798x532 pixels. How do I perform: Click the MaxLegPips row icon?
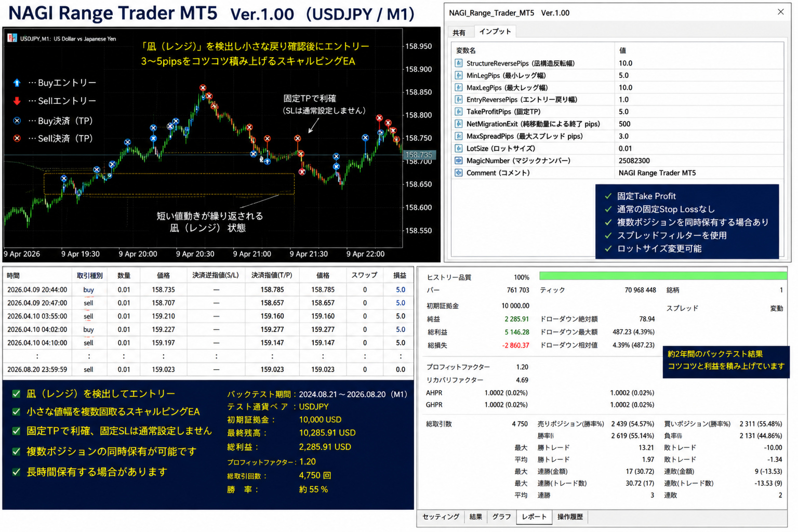pyautogui.click(x=459, y=88)
